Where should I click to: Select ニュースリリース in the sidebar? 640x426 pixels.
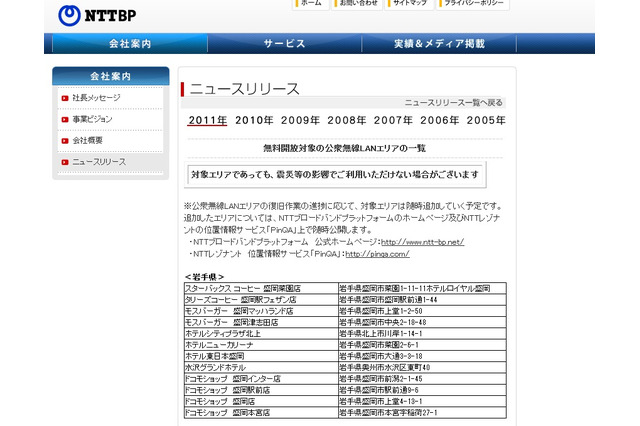[x=99, y=162]
